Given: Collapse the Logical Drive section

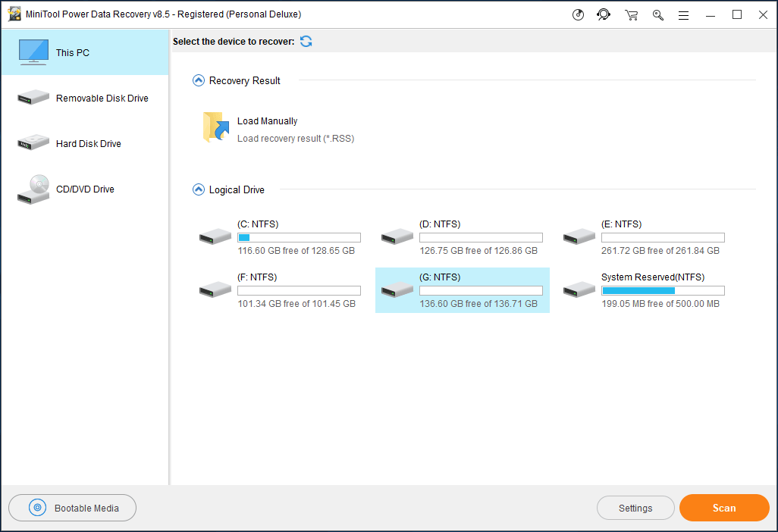Looking at the screenshot, I should [x=199, y=189].
